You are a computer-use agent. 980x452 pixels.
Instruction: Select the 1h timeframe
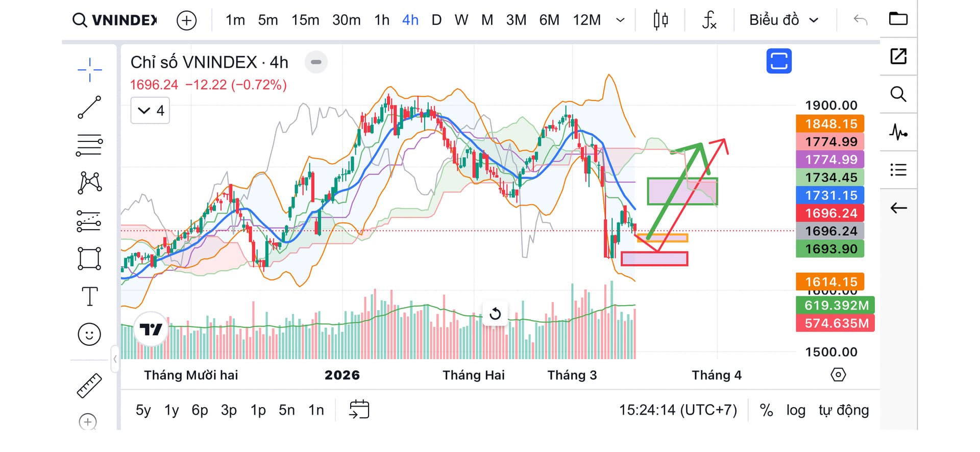point(382,20)
